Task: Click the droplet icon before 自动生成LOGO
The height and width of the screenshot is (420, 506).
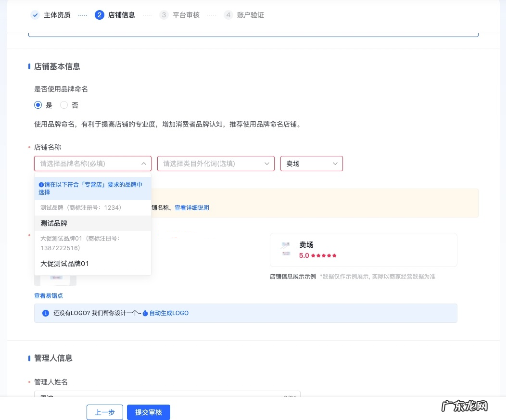Action: pyautogui.click(x=145, y=313)
